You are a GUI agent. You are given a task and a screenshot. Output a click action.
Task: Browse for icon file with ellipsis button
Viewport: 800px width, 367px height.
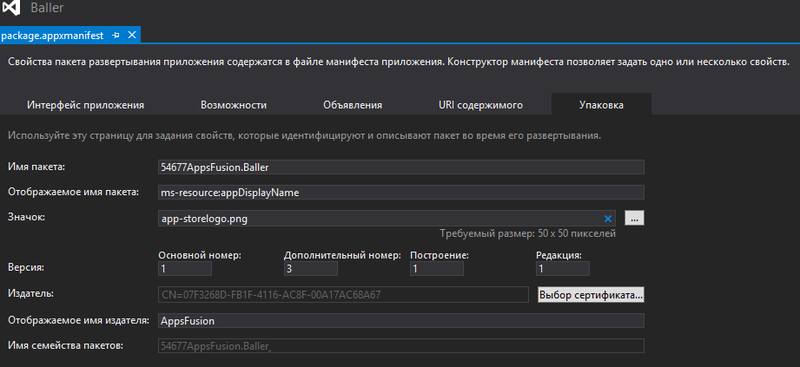(x=634, y=218)
